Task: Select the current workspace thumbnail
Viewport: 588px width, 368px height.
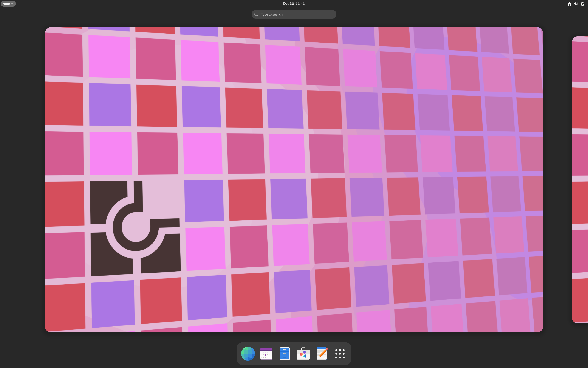Action: pos(294,180)
